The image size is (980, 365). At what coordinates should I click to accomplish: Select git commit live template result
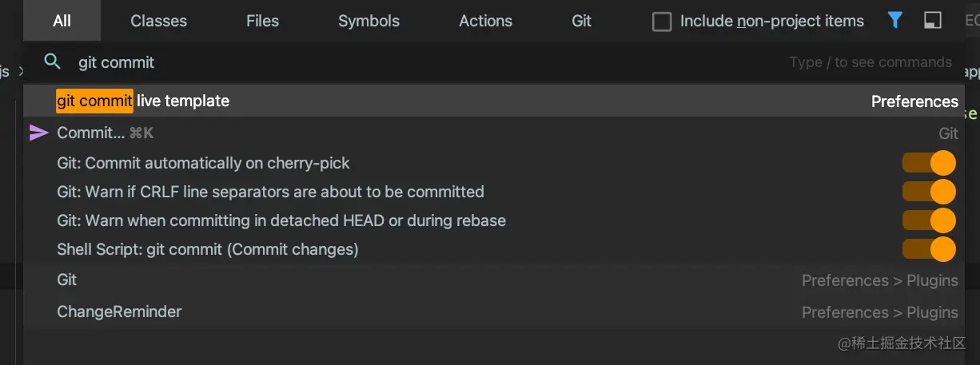tap(493, 101)
